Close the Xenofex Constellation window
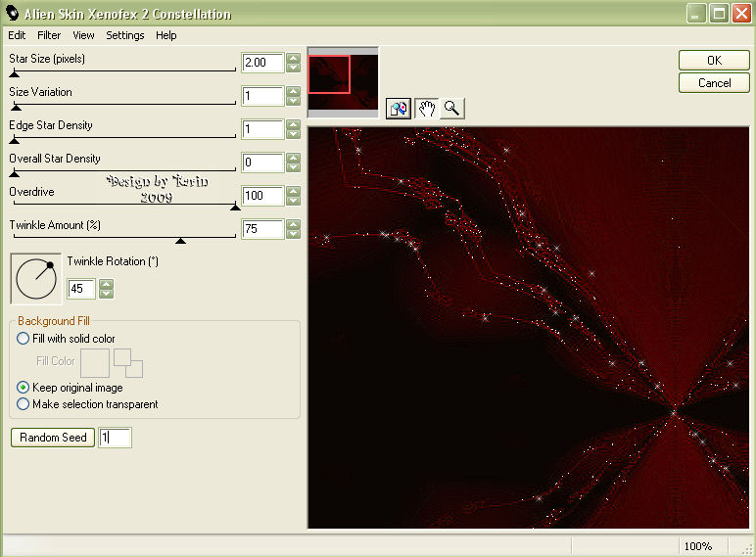 pos(741,14)
